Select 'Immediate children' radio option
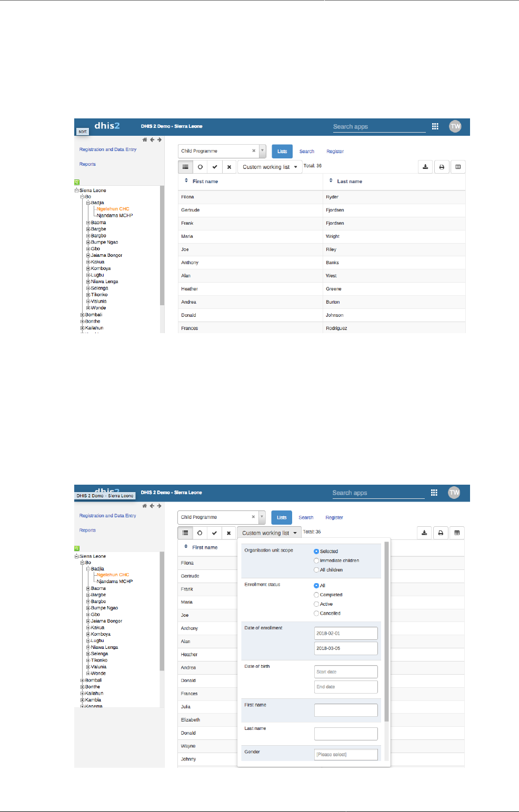Viewport: 519px width, 812px height. [316, 560]
